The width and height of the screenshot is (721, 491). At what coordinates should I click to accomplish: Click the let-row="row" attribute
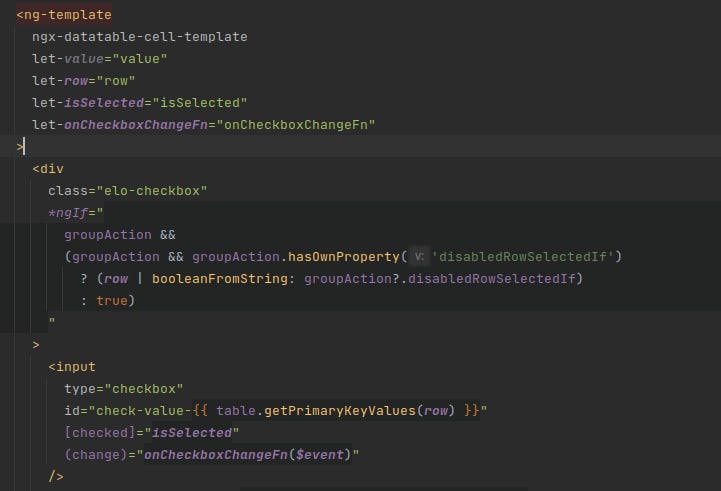click(x=83, y=81)
